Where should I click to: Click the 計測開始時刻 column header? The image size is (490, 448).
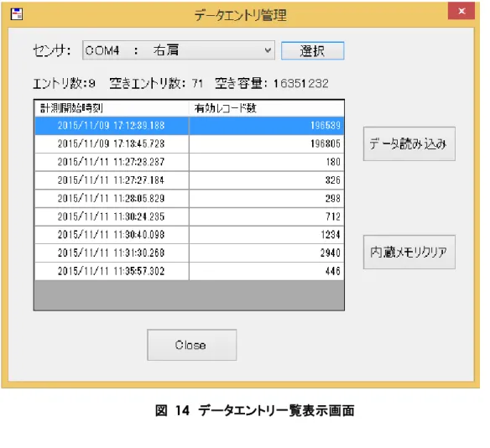(112, 108)
